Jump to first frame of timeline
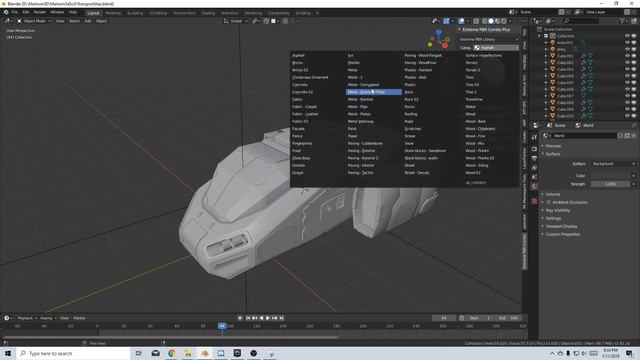The width and height of the screenshot is (640, 360). pyautogui.click(x=248, y=318)
